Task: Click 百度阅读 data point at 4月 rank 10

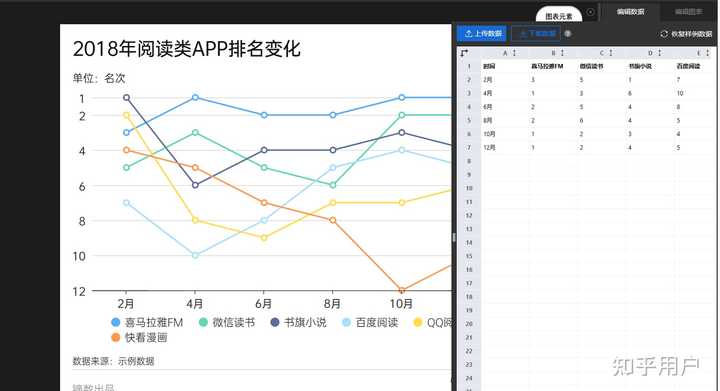Action: (195, 255)
